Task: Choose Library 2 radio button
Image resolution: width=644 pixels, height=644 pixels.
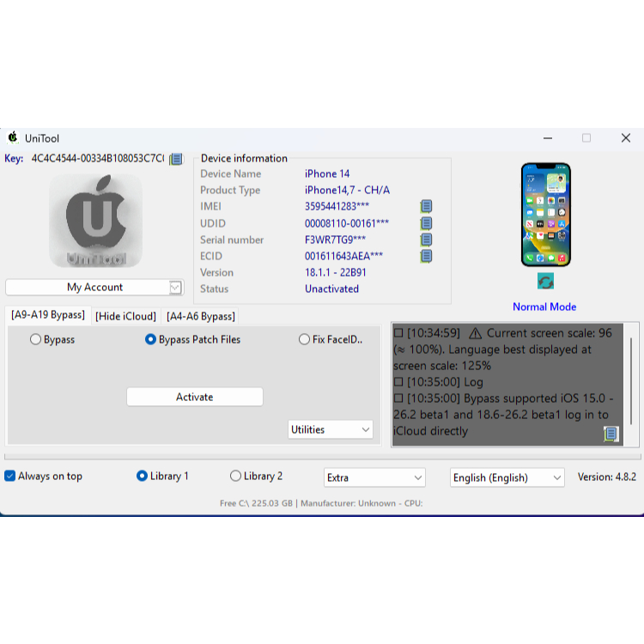Action: point(256,476)
